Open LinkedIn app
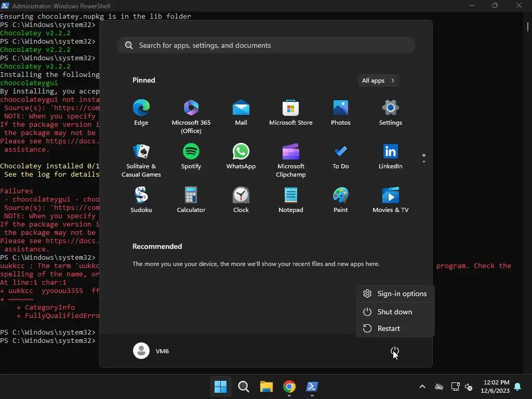Image resolution: width=532 pixels, height=399 pixels. 391,156
